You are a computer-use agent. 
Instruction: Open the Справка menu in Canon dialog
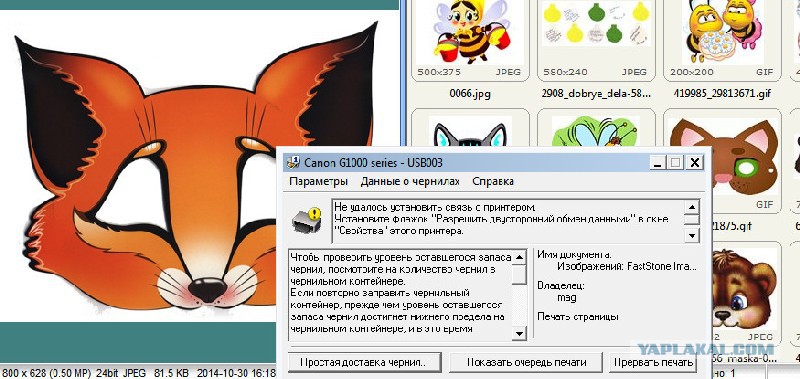pyautogui.click(x=493, y=182)
